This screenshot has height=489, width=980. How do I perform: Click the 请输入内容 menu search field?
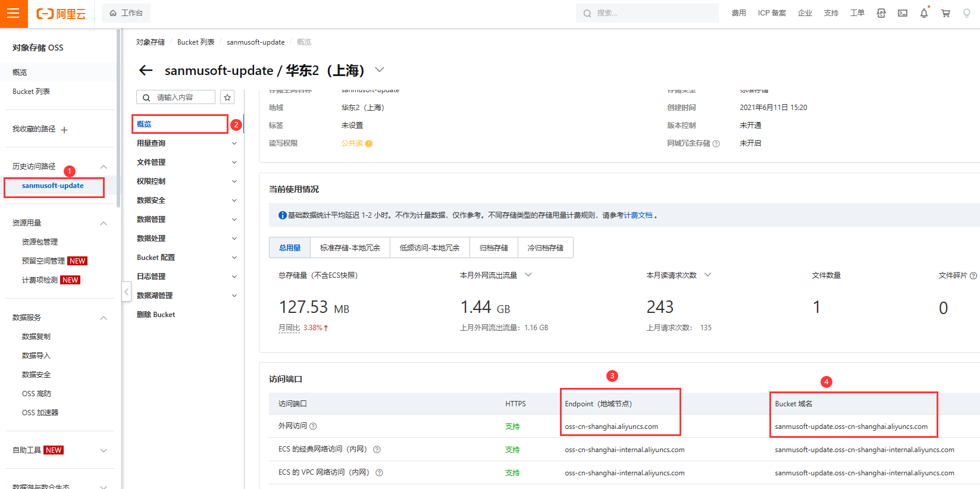[x=176, y=98]
